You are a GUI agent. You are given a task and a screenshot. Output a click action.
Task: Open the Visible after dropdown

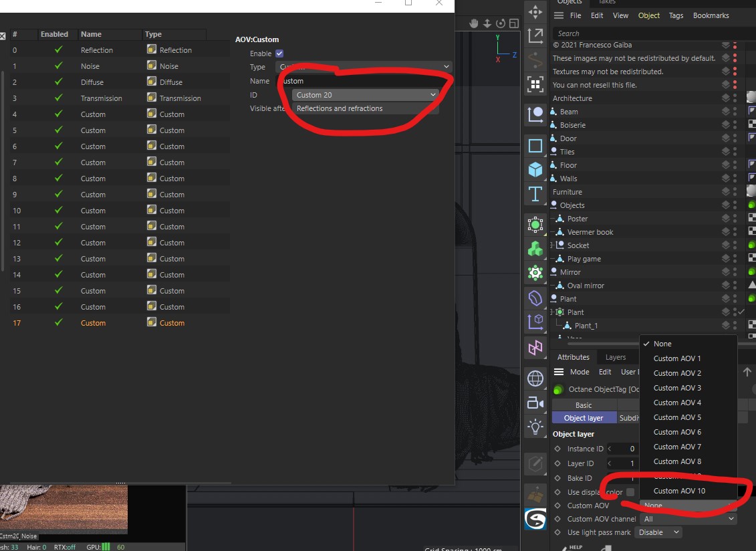coord(365,108)
